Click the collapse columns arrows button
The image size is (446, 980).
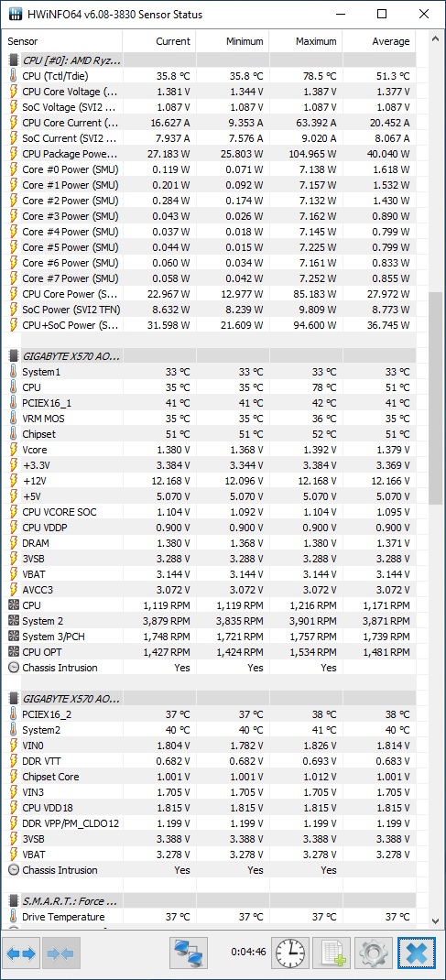60,953
